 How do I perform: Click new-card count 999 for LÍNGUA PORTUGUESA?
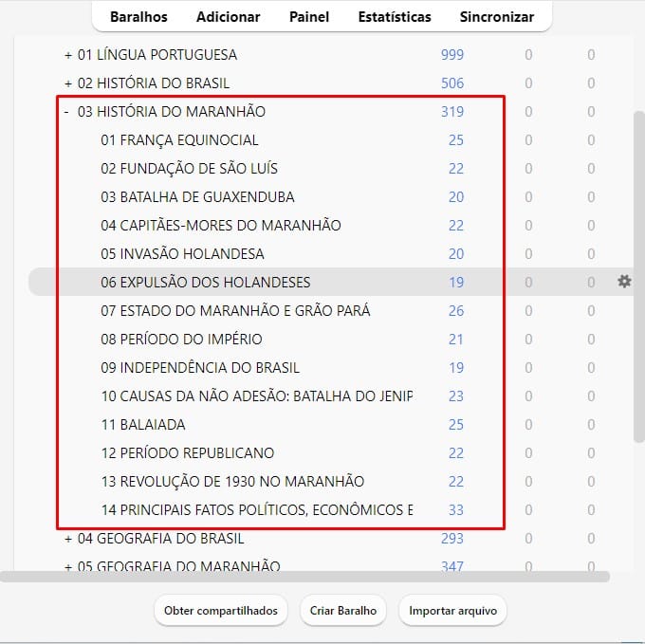[x=452, y=55]
